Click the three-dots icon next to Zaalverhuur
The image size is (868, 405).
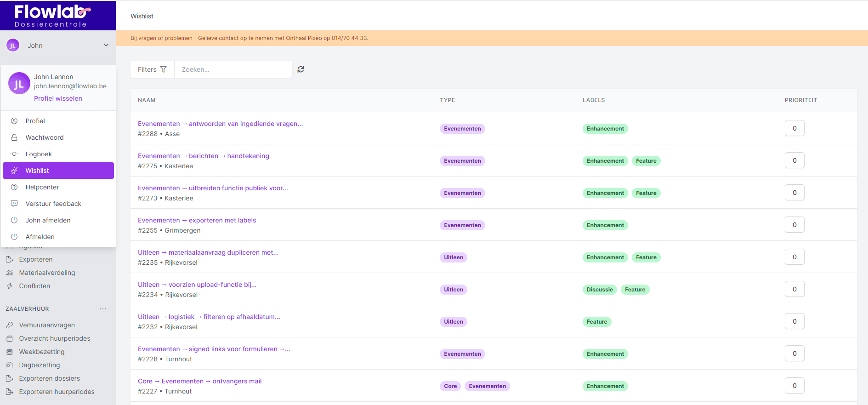[103, 309]
